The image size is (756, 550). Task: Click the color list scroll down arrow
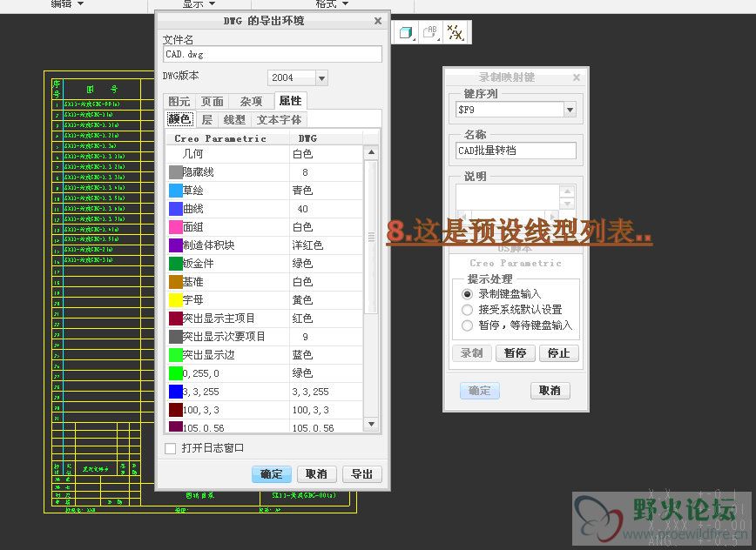(371, 424)
